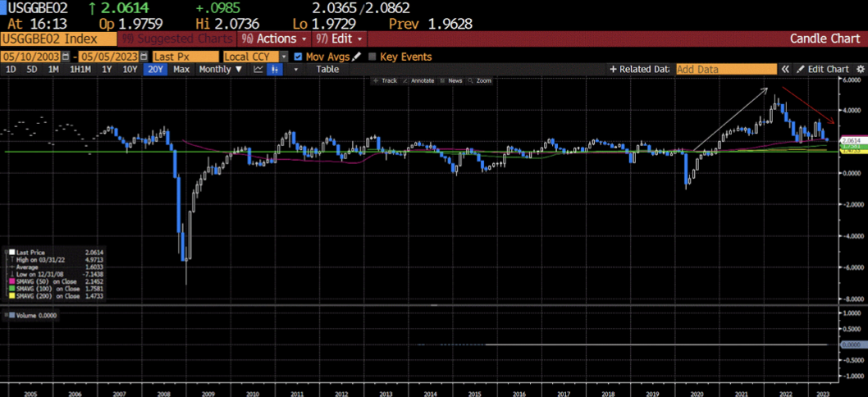Open the Monthly periodicity dropdown

(x=221, y=69)
